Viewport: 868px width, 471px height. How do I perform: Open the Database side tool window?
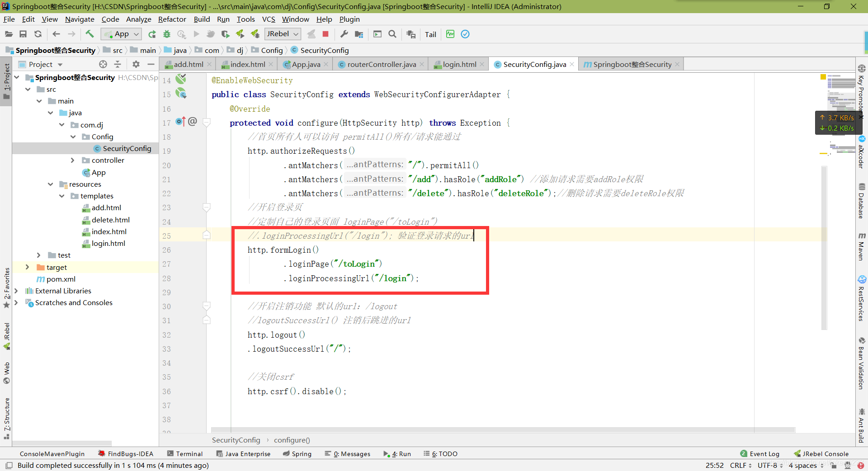[862, 201]
